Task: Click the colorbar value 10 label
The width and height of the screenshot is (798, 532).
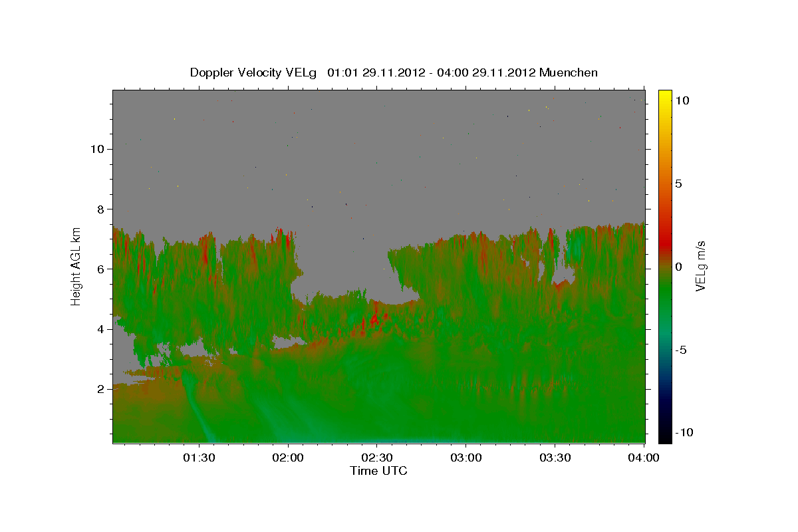Action: click(x=682, y=100)
